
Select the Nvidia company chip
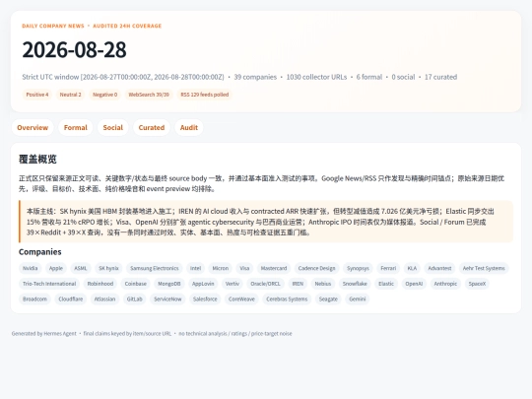(x=31, y=268)
